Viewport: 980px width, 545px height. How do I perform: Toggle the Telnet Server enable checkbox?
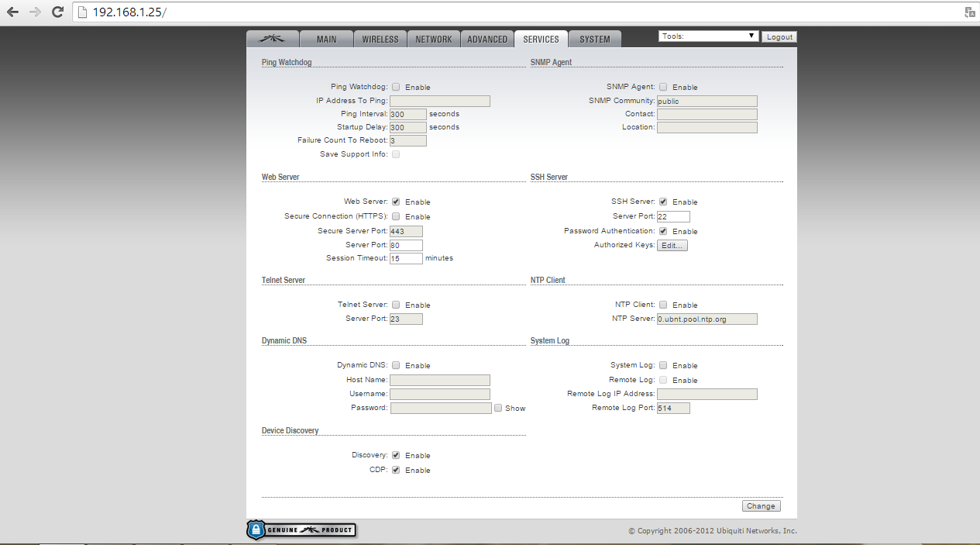click(x=396, y=305)
